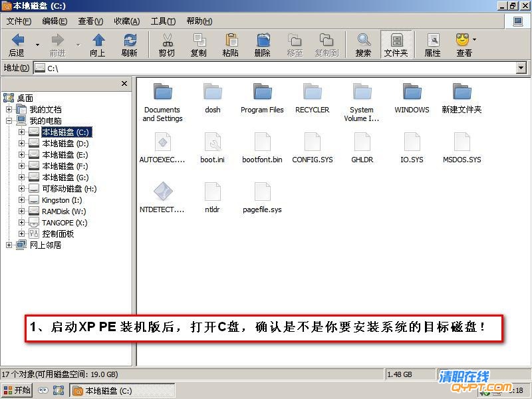The image size is (532, 399).
Task: Click the show desktop quick launch icon
Action: tap(59, 390)
